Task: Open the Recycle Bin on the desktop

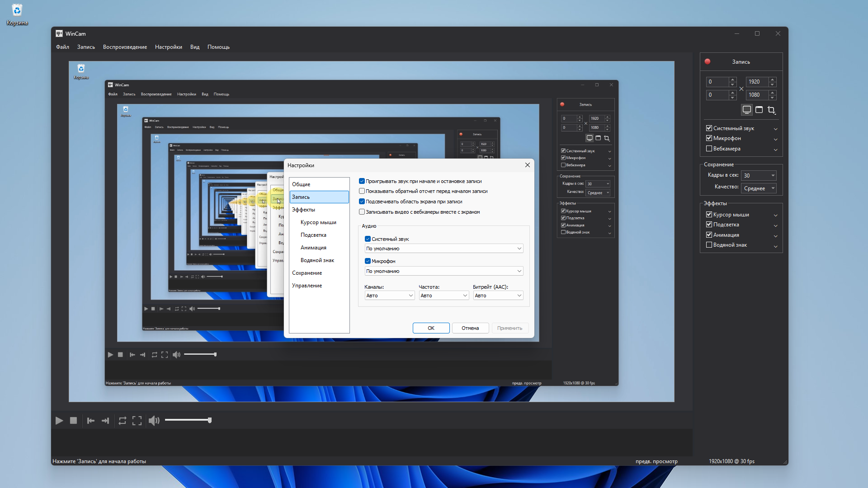Action: (17, 14)
